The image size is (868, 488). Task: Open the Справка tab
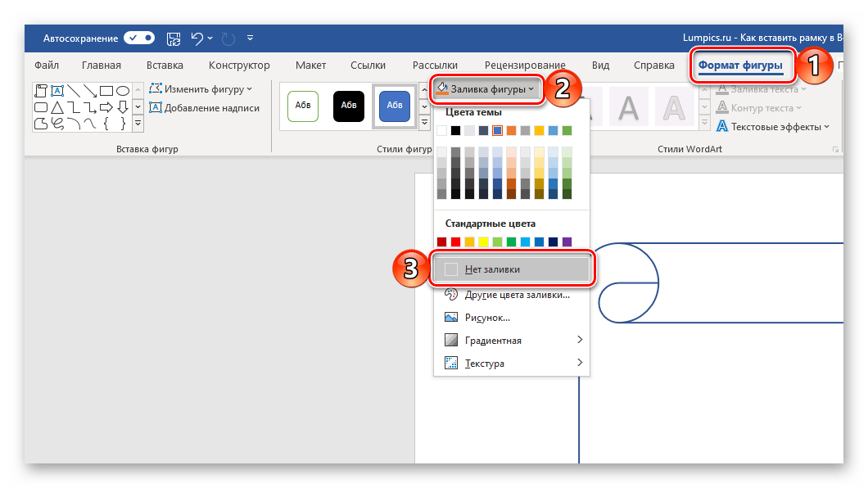coord(654,66)
